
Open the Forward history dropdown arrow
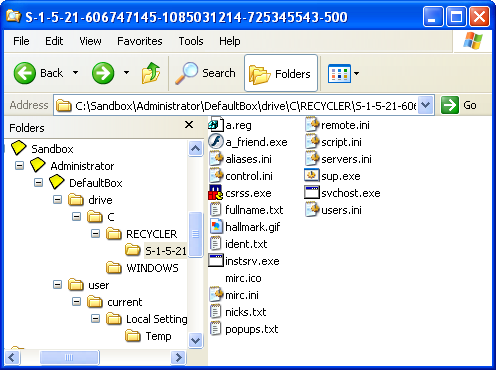pyautogui.click(x=126, y=73)
